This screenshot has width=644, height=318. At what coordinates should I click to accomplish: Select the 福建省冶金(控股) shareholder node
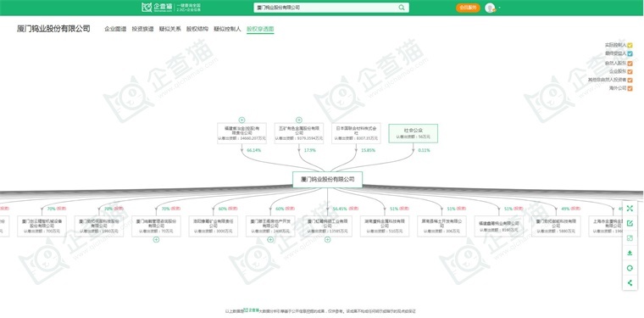[x=241, y=133]
